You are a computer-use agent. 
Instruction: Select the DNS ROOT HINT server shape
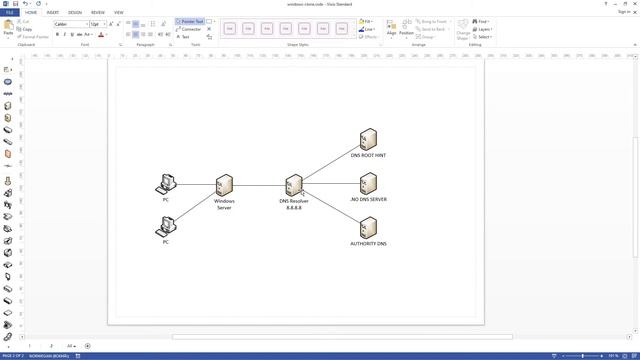pos(368,139)
